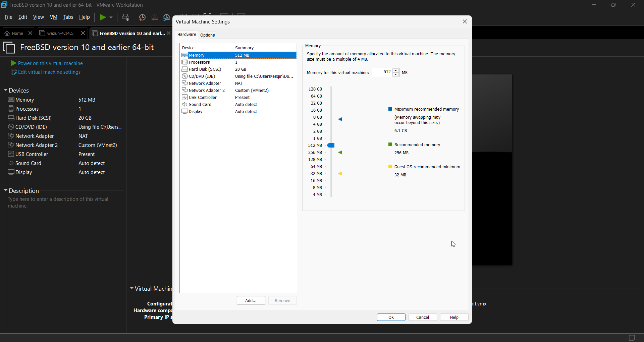
Task: Select the Hardware tab in settings
Action: 187,35
